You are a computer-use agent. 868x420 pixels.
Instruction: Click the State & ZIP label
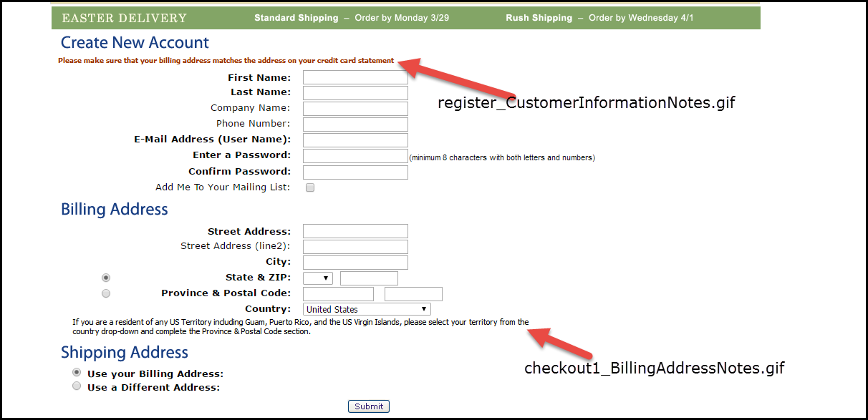pos(259,278)
